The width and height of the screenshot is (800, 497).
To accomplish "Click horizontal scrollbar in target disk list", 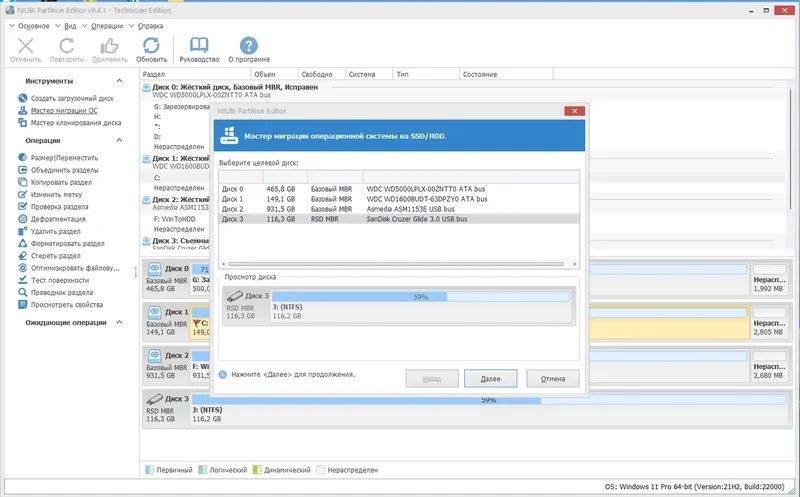I will [x=395, y=264].
